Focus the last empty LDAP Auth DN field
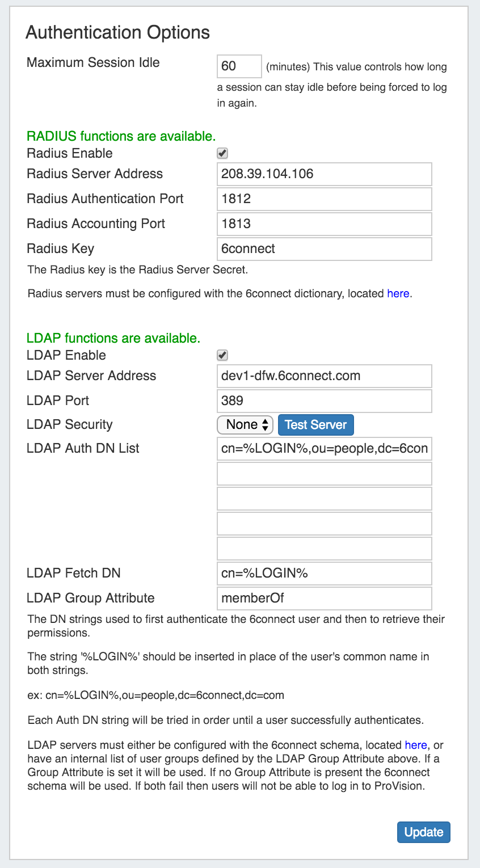Image resolution: width=480 pixels, height=868 pixels. pos(324,549)
